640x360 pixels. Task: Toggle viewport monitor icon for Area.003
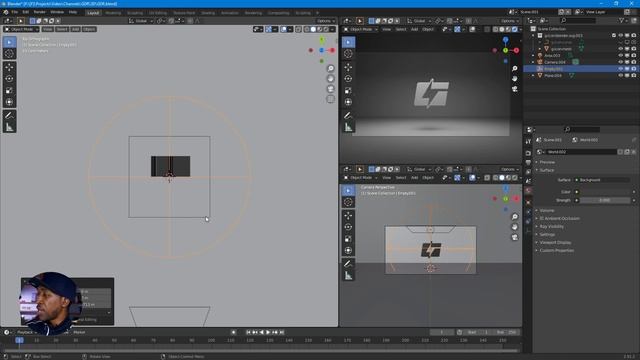click(x=627, y=56)
